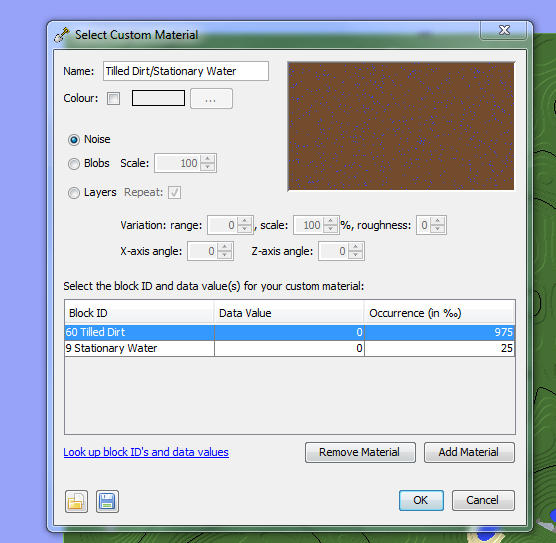Screen dimensions: 556x543
Task: Enable the Colour checkbox
Action: [113, 98]
